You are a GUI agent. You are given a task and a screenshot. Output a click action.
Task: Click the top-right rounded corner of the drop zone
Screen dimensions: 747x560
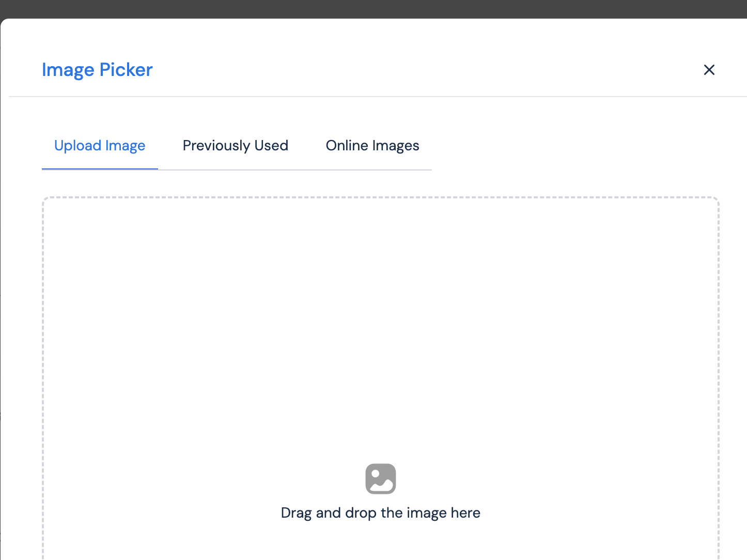pyautogui.click(x=717, y=199)
